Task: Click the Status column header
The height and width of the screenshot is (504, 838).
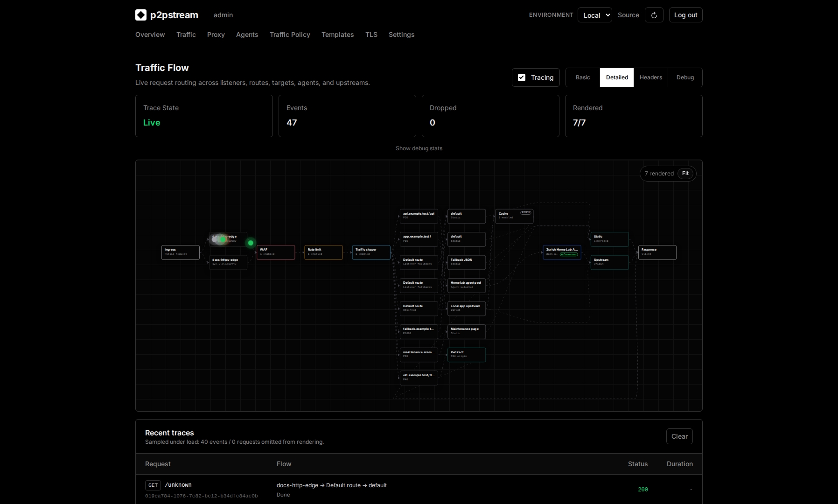Action: click(637, 464)
